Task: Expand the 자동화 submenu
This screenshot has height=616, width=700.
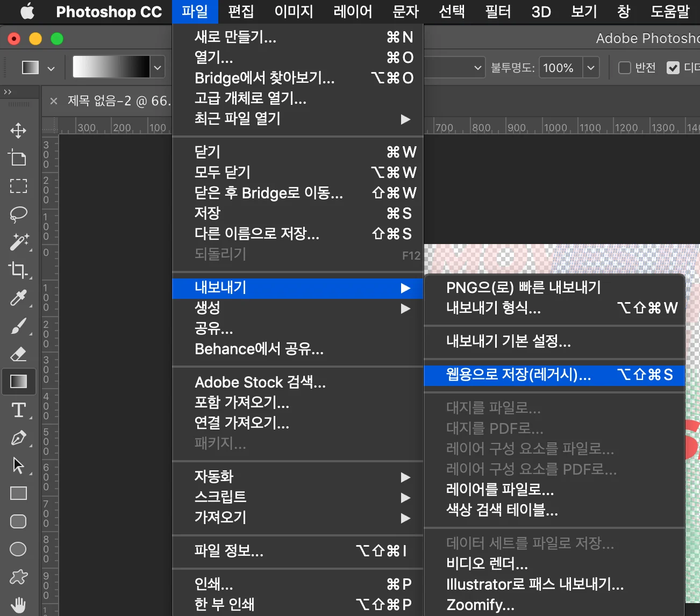Action: [x=298, y=477]
